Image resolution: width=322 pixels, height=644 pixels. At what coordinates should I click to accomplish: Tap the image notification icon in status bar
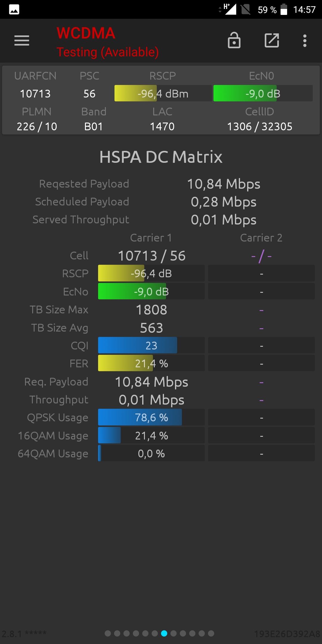click(x=14, y=10)
